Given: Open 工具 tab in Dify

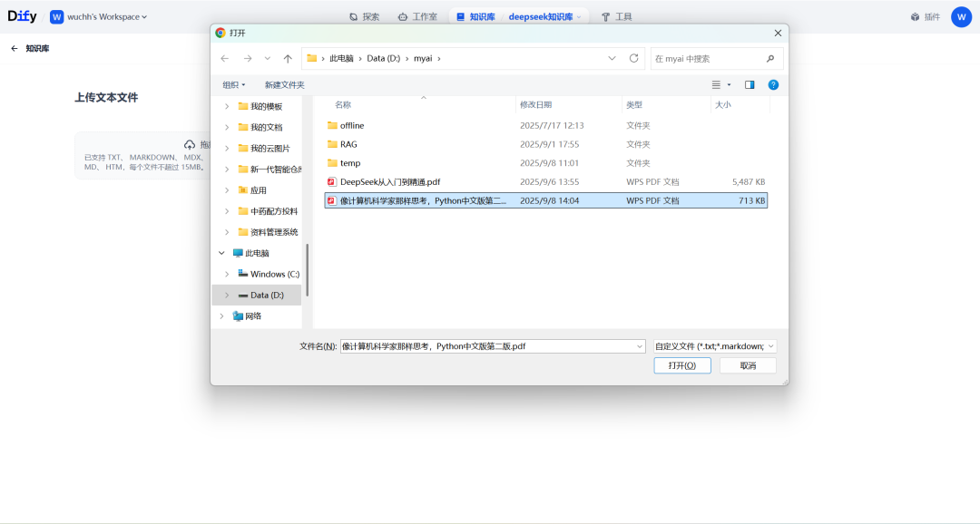Looking at the screenshot, I should 617,17.
